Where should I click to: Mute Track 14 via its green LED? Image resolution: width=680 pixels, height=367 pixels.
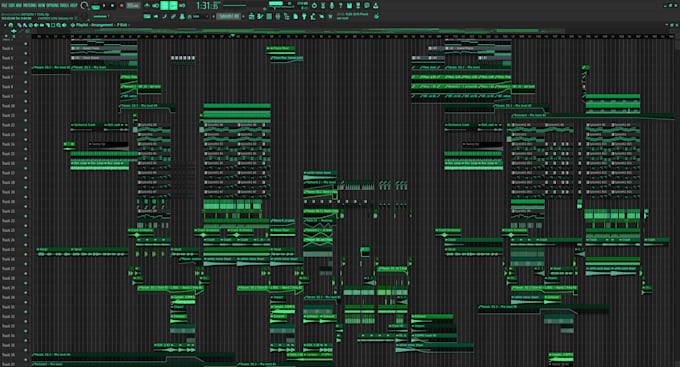pyautogui.click(x=26, y=148)
